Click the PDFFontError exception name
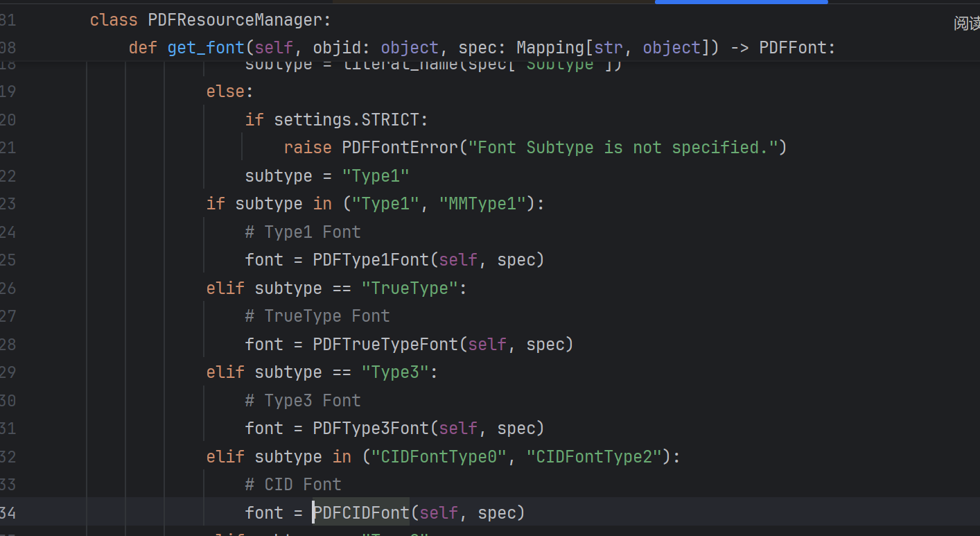Image resolution: width=980 pixels, height=536 pixels. coord(400,148)
